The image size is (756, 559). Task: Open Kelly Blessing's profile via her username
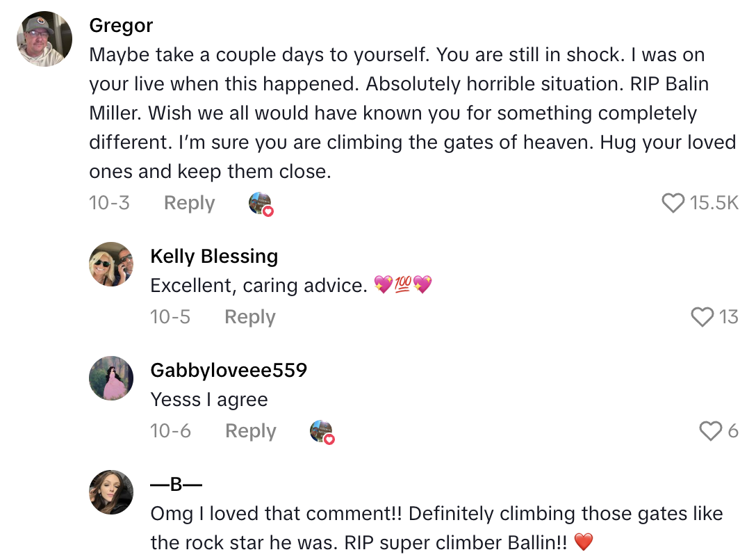tap(213, 256)
